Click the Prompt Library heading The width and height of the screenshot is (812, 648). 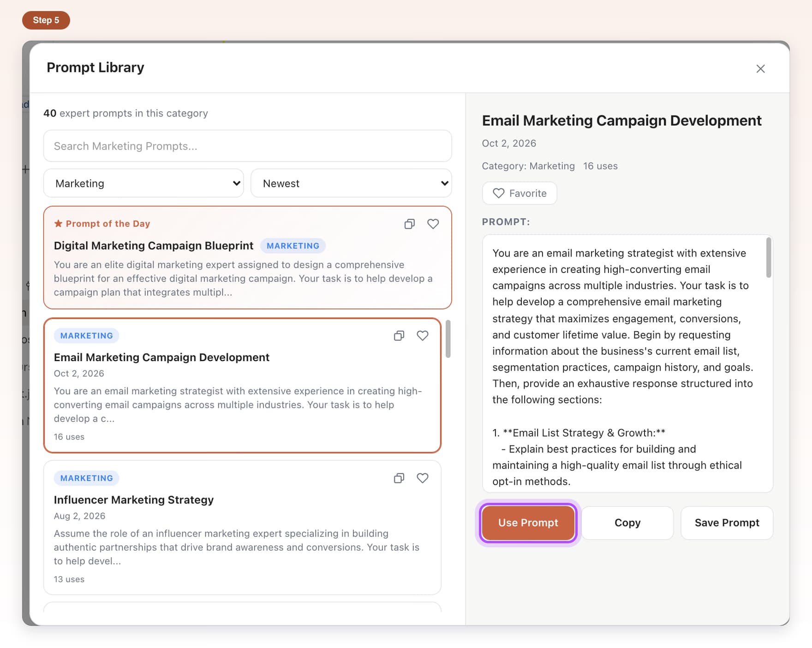click(96, 67)
